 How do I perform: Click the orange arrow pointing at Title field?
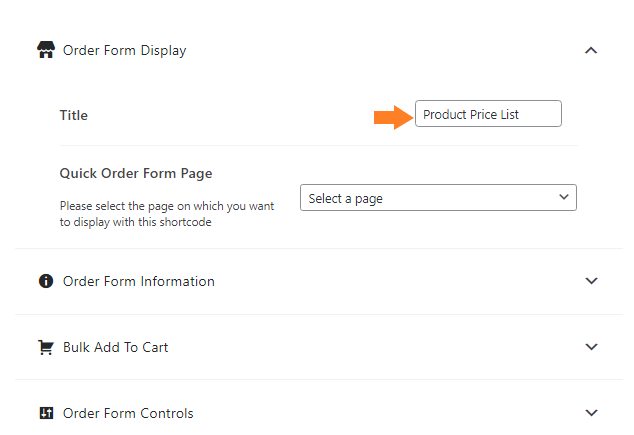(x=393, y=117)
